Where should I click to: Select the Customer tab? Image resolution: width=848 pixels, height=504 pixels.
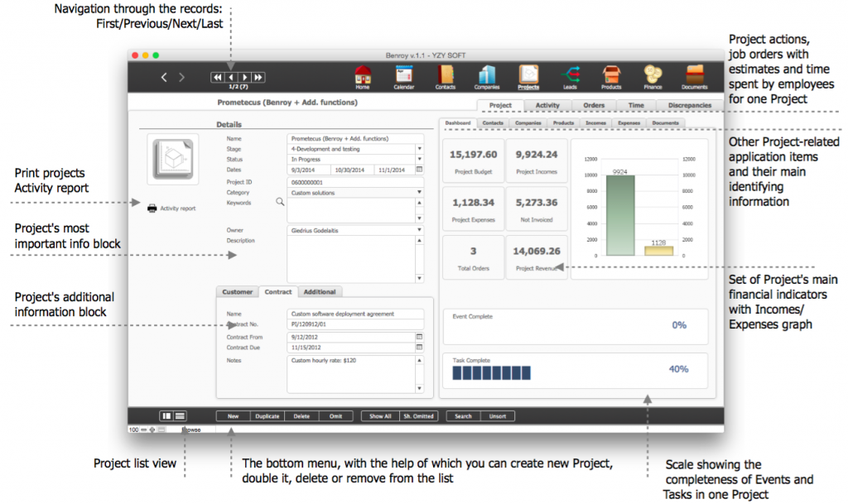point(238,292)
